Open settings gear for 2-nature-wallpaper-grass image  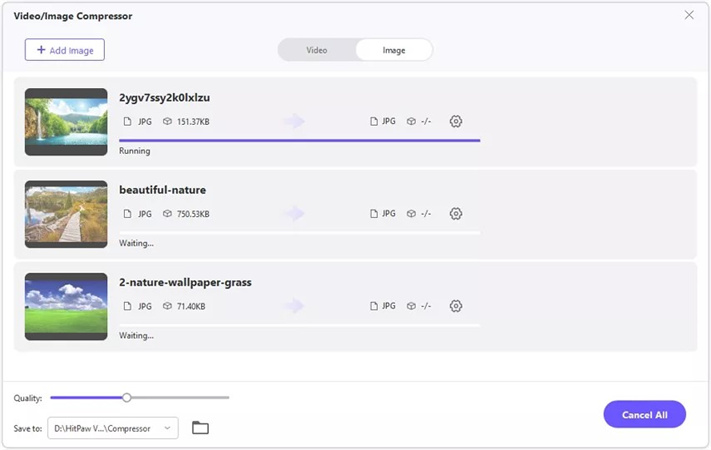point(456,306)
